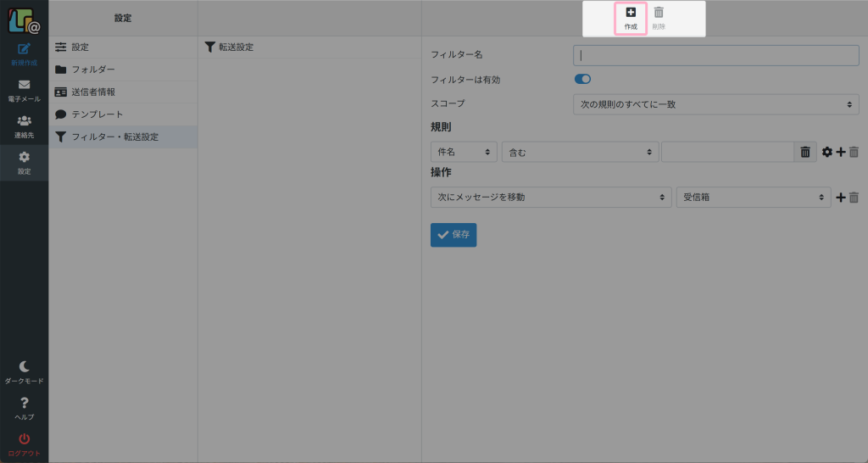
Task: Click trash button inside the rule value field
Action: tap(805, 152)
